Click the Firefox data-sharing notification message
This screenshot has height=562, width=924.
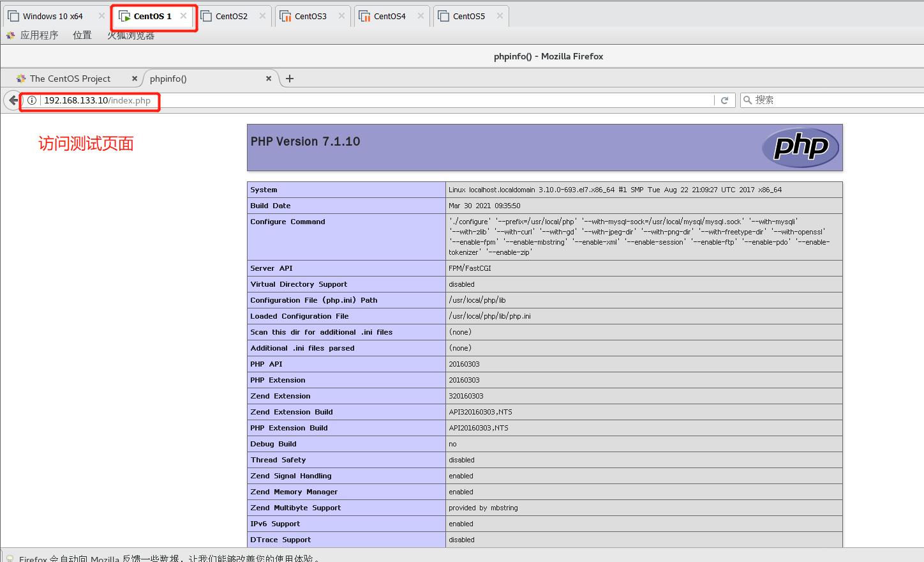[169, 558]
